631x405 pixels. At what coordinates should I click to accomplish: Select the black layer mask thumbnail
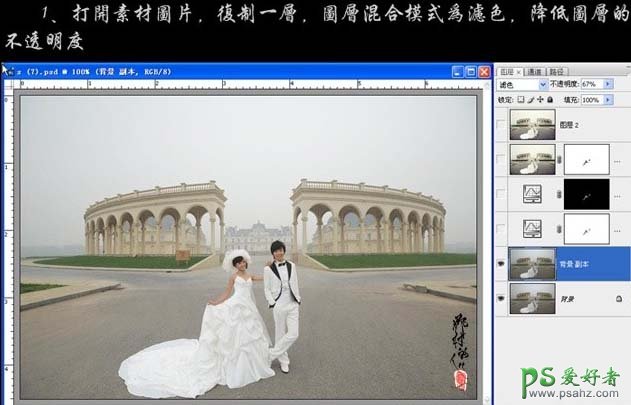tap(586, 194)
